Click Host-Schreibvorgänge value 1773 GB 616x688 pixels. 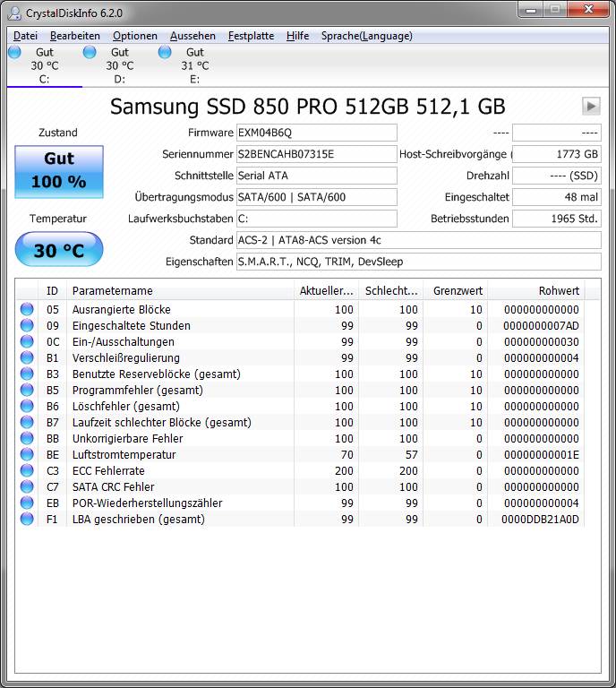557,154
